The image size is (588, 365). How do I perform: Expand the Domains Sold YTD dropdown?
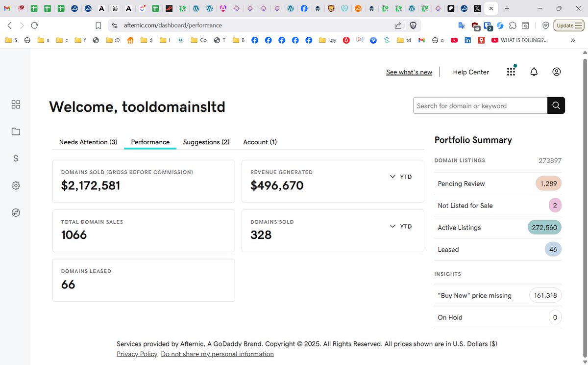(401, 226)
